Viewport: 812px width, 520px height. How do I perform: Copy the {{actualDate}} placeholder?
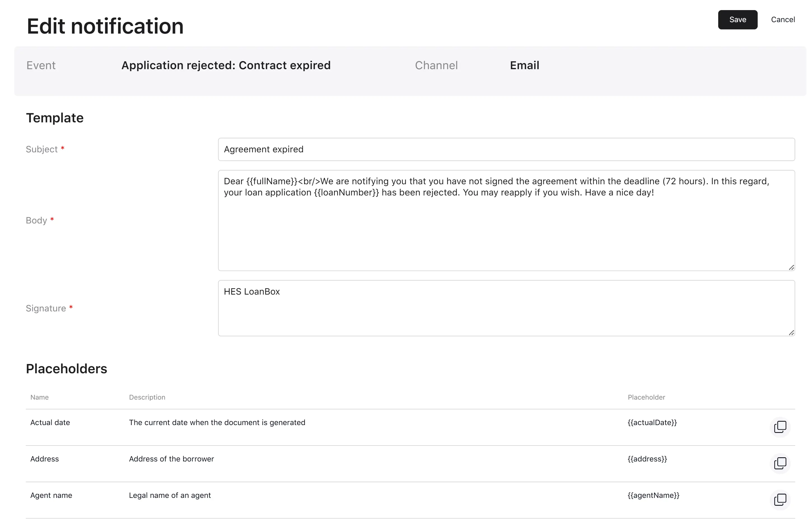click(780, 427)
